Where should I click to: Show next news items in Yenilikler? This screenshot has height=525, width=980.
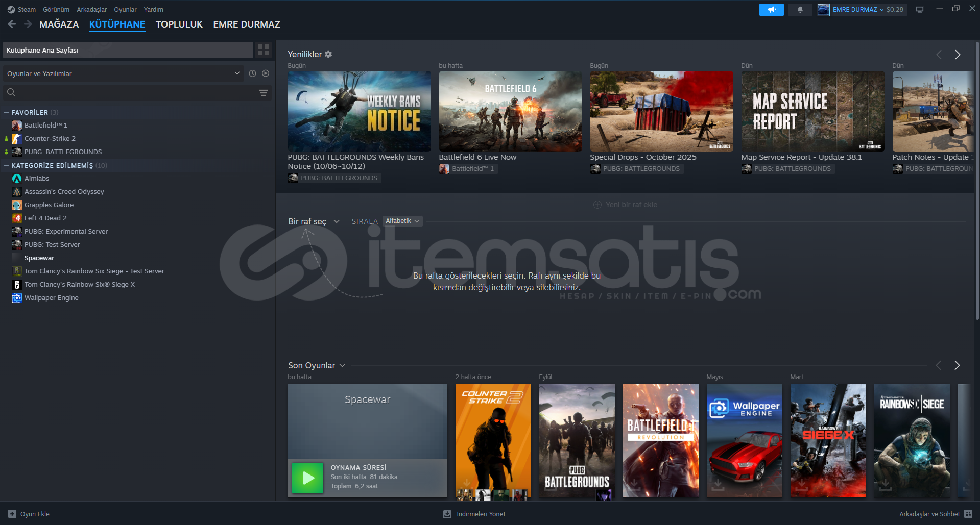tap(958, 55)
